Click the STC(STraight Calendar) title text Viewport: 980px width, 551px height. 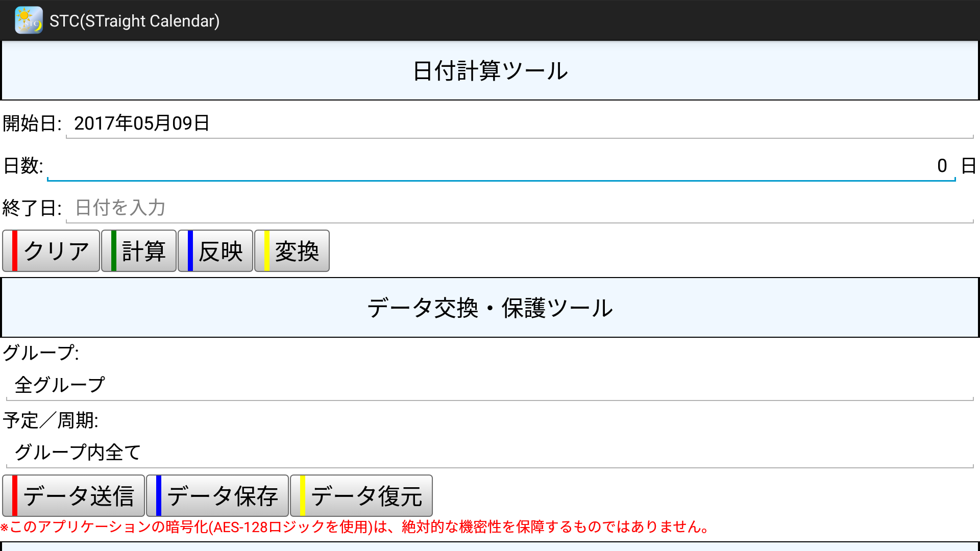[135, 21]
